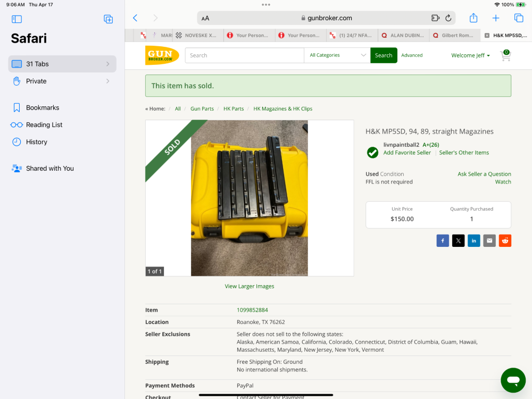The height and width of the screenshot is (399, 532).
Task: Click Add Favorite Seller
Action: click(x=407, y=153)
